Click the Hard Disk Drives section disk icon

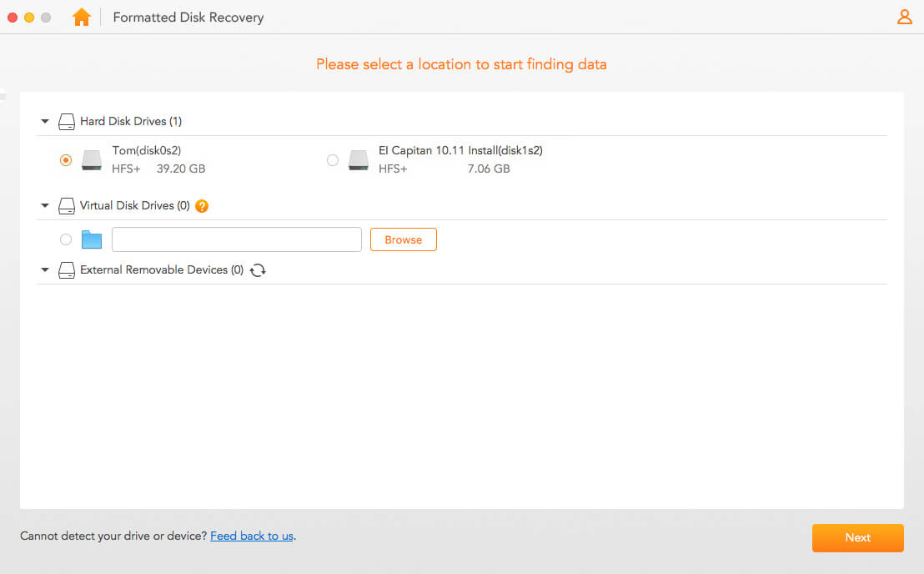pos(67,122)
